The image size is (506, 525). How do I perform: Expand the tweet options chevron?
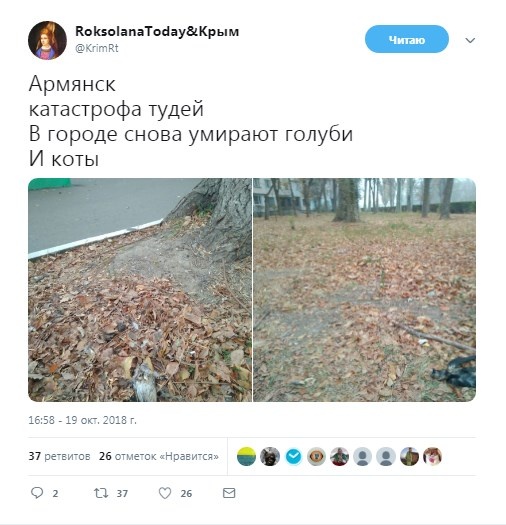[x=470, y=41]
